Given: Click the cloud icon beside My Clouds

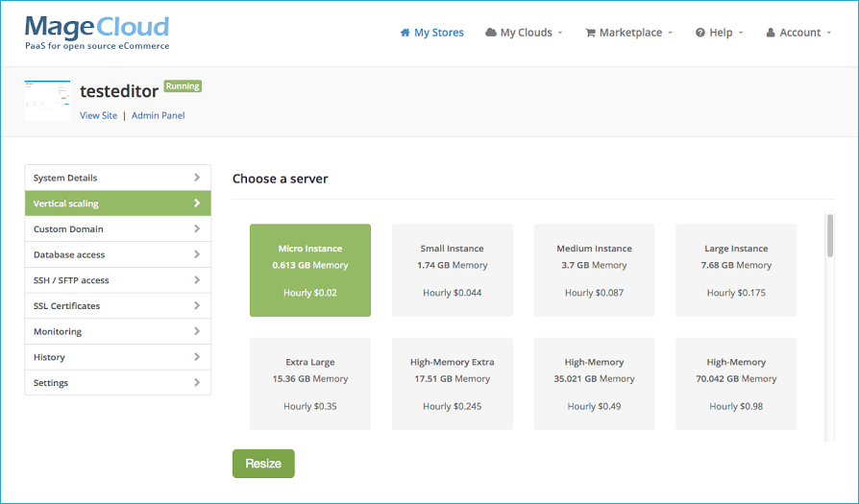Looking at the screenshot, I should pos(491,33).
